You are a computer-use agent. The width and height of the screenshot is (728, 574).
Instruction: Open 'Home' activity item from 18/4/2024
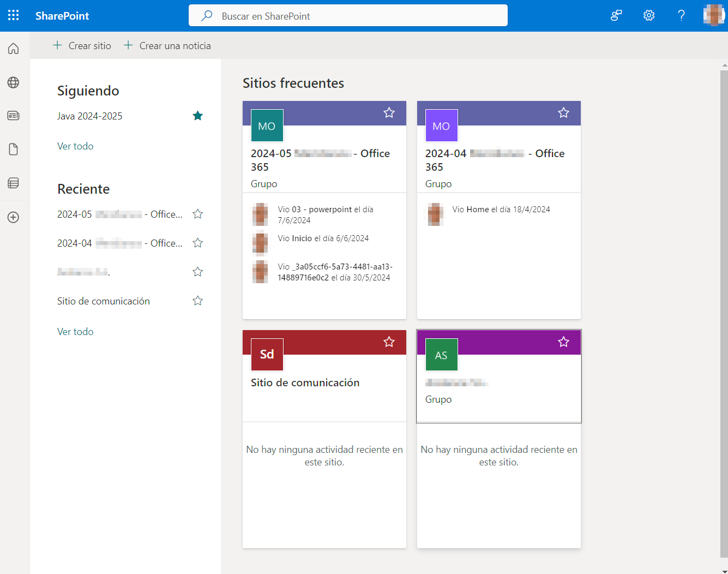tap(501, 210)
